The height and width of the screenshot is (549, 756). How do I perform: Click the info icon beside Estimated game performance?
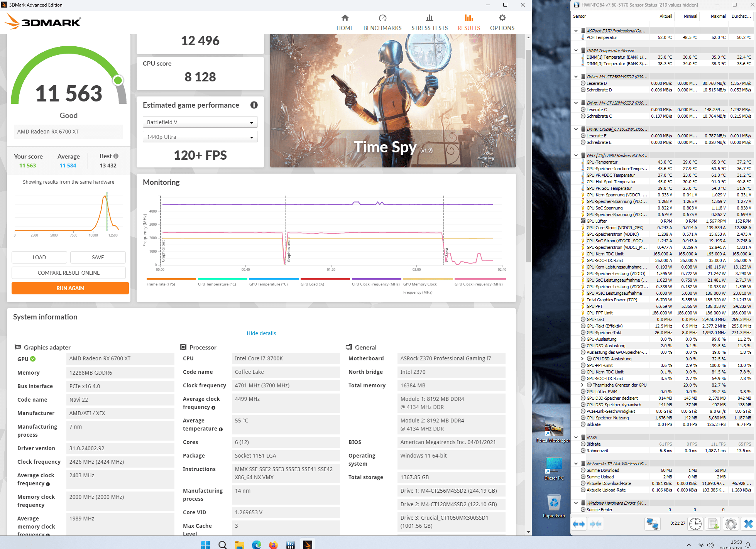pyautogui.click(x=254, y=105)
